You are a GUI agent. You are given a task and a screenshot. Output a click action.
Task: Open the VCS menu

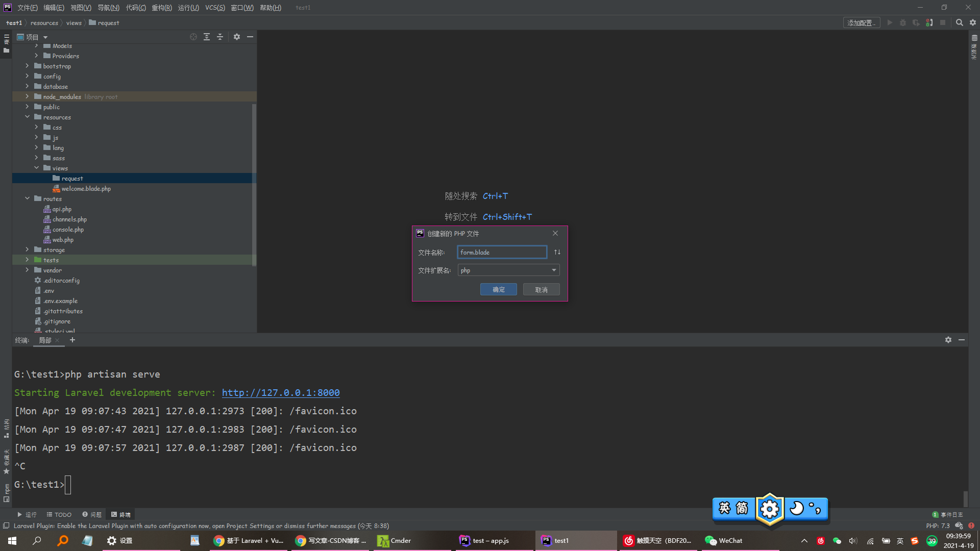[x=215, y=8]
